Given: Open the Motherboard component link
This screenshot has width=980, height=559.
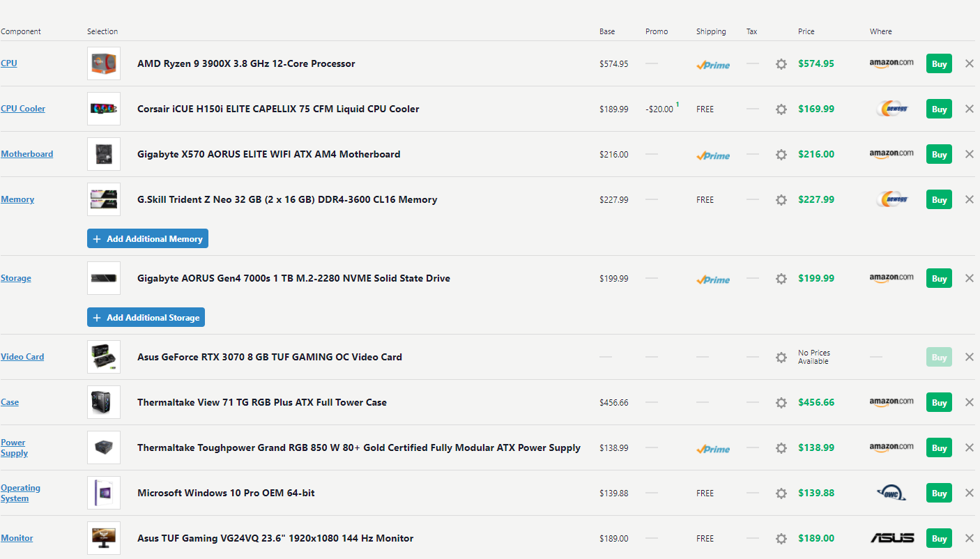Looking at the screenshot, I should [26, 154].
